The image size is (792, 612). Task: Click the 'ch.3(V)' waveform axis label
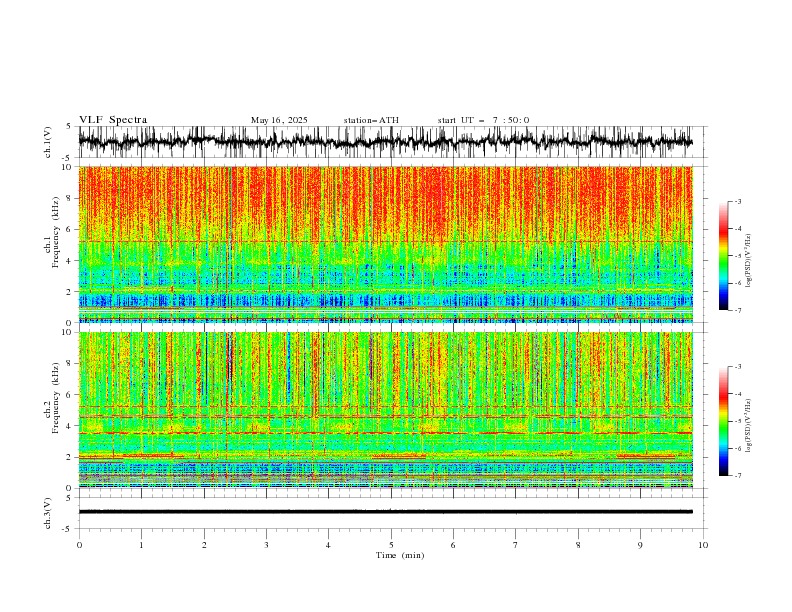(48, 513)
